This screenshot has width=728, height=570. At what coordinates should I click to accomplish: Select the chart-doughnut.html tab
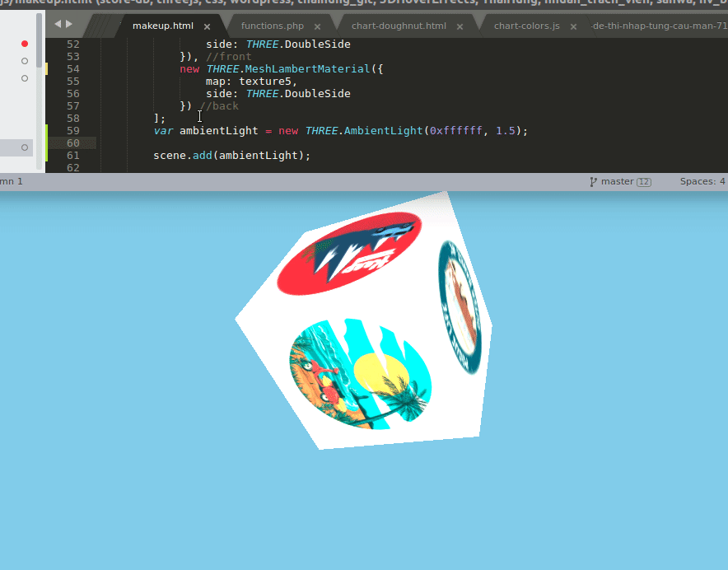point(399,26)
